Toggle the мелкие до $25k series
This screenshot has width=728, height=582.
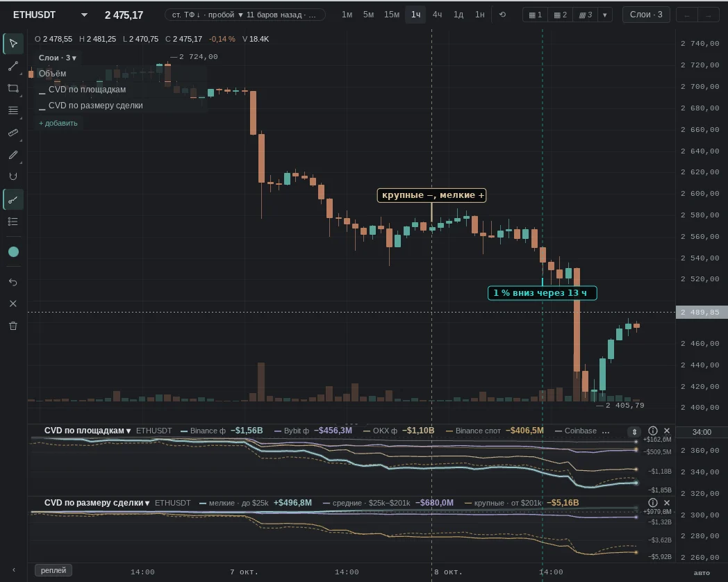click(x=256, y=503)
